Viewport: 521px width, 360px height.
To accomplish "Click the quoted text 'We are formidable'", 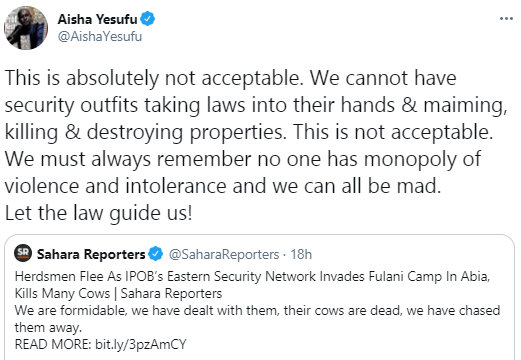I will 70,310.
